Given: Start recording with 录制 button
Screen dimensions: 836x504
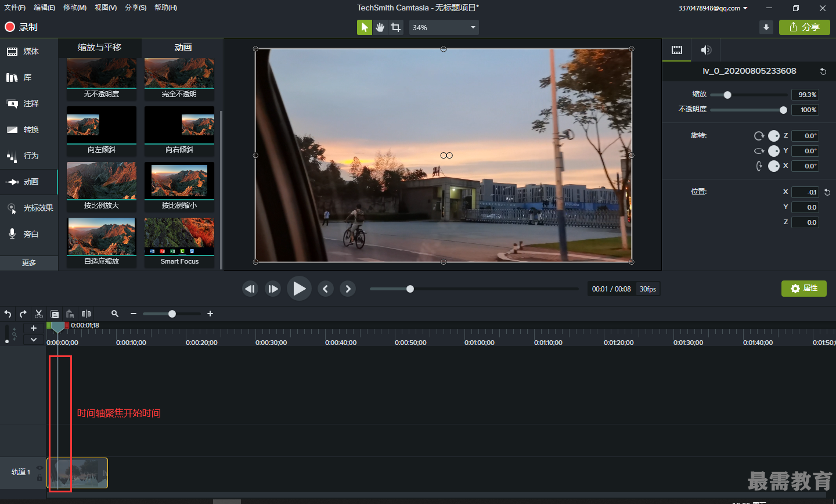Looking at the screenshot, I should (21, 27).
